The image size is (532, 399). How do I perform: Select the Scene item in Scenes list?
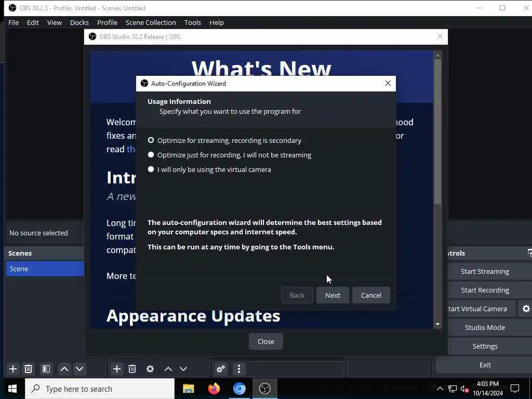pos(45,269)
